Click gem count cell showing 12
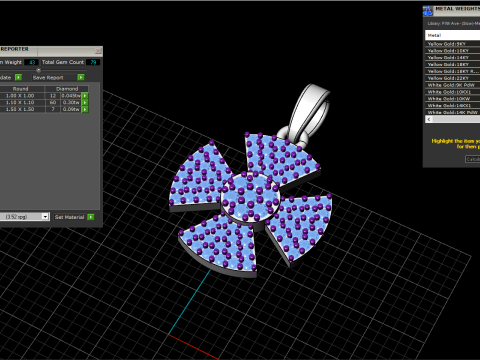The width and height of the screenshot is (480, 360). 53,96
